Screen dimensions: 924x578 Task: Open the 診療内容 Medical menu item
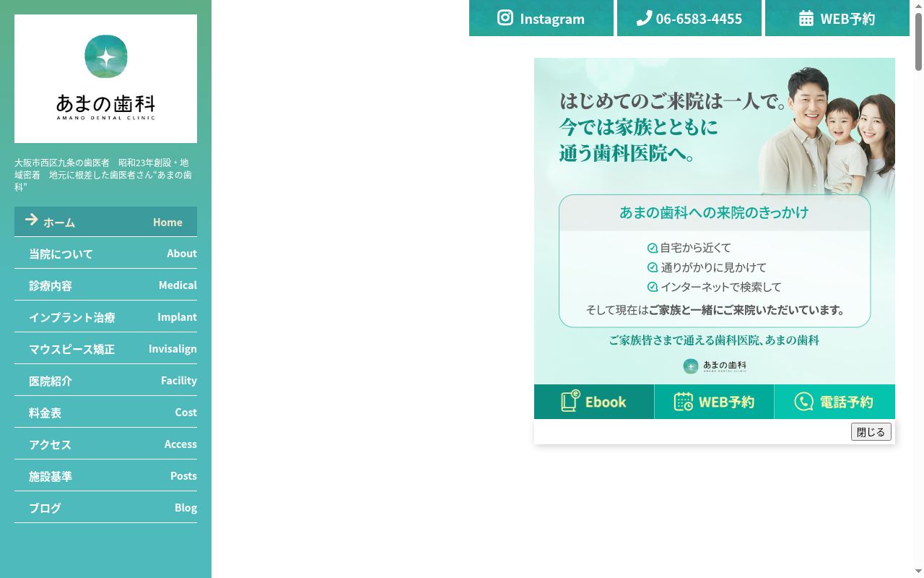point(105,285)
